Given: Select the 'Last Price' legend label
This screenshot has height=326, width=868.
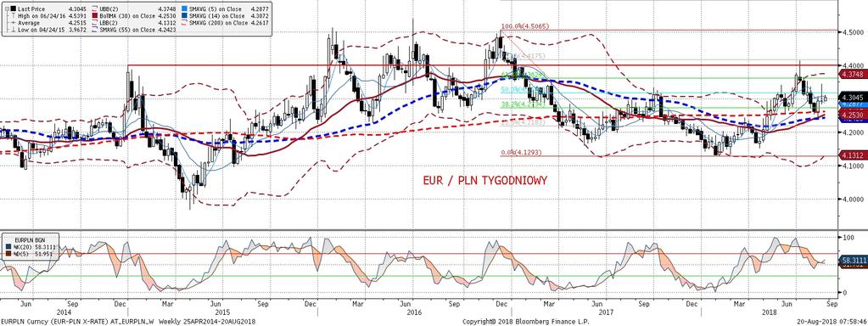Looking at the screenshot, I should coord(31,8).
